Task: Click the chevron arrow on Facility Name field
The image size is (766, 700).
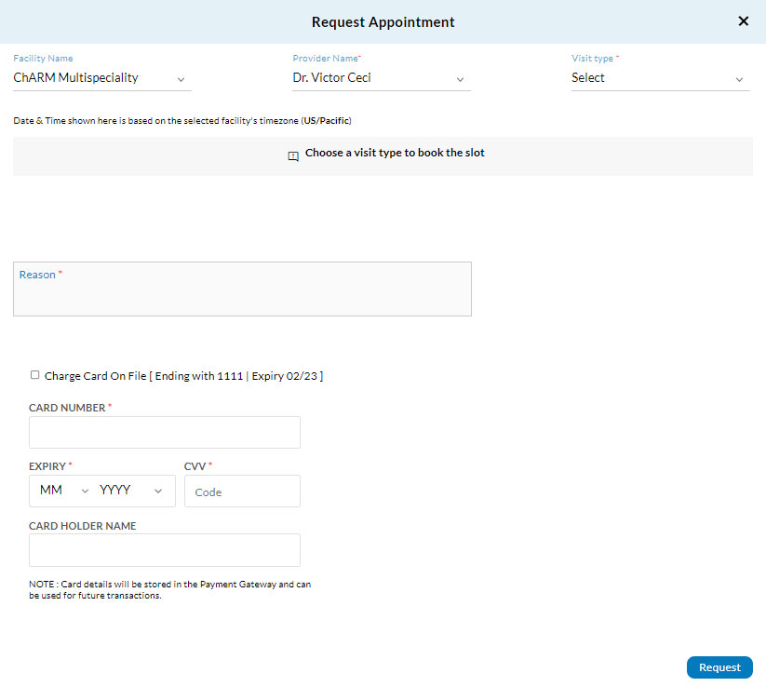Action: coord(181,79)
